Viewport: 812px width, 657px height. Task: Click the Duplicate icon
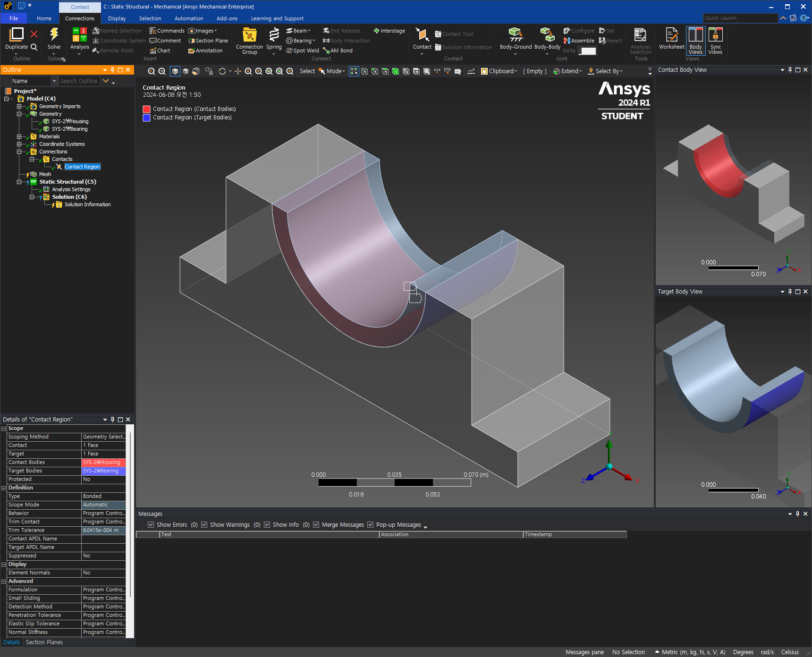click(x=17, y=34)
